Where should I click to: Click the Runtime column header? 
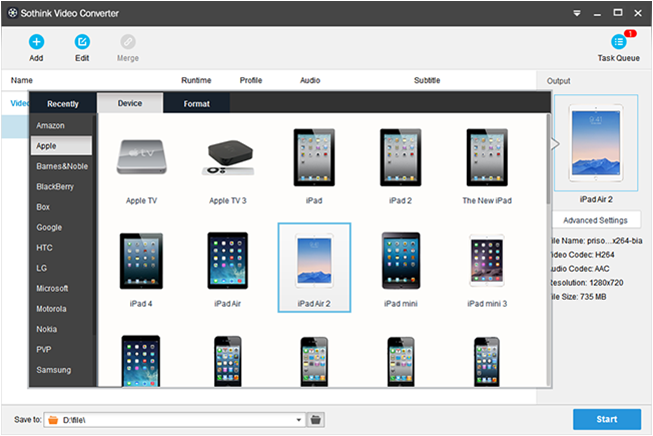pos(196,80)
